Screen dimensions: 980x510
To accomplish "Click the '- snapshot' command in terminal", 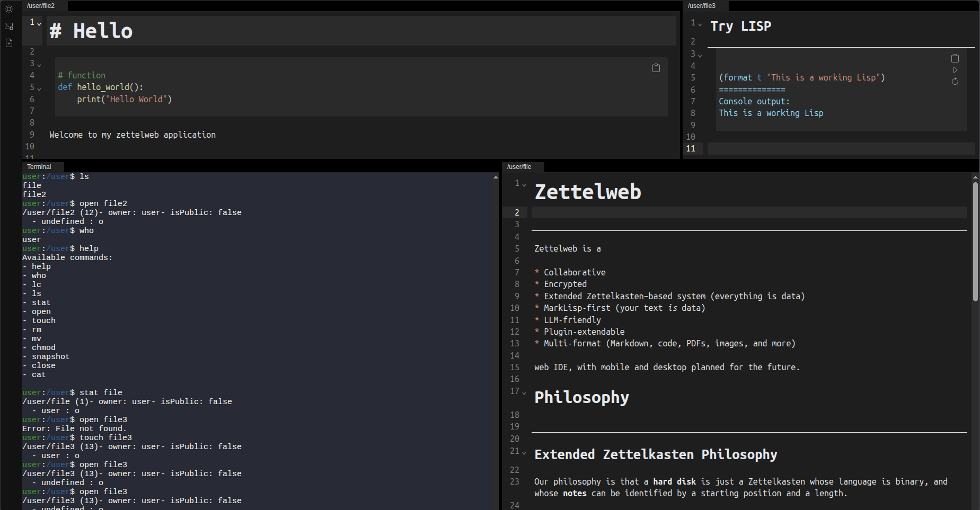I will coord(46,357).
